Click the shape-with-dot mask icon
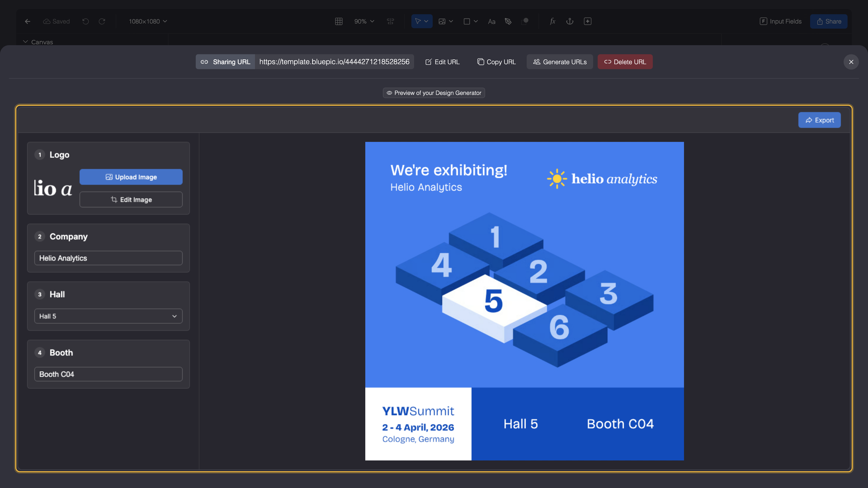This screenshot has height=488, width=868. coord(525,21)
